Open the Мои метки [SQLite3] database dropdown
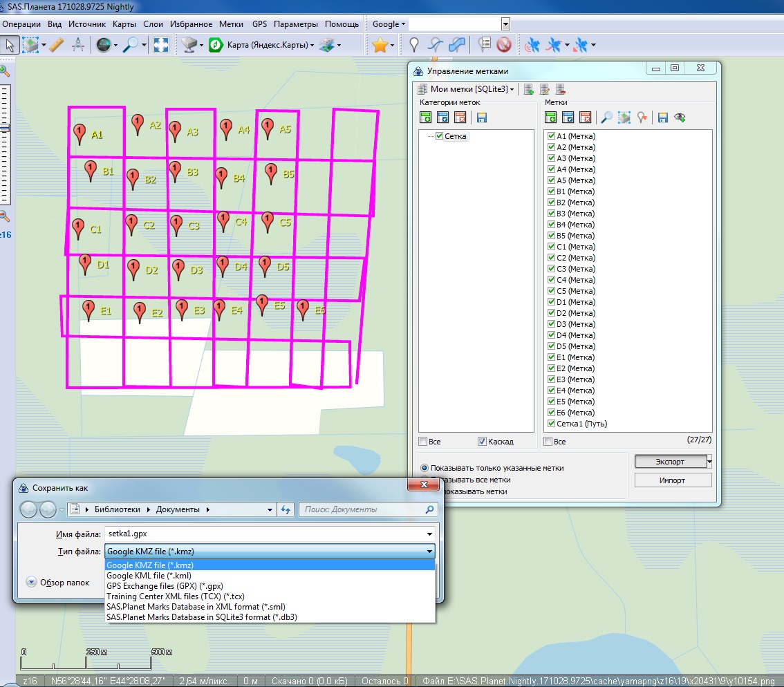Image resolution: width=784 pixels, height=687 pixels. (x=469, y=89)
